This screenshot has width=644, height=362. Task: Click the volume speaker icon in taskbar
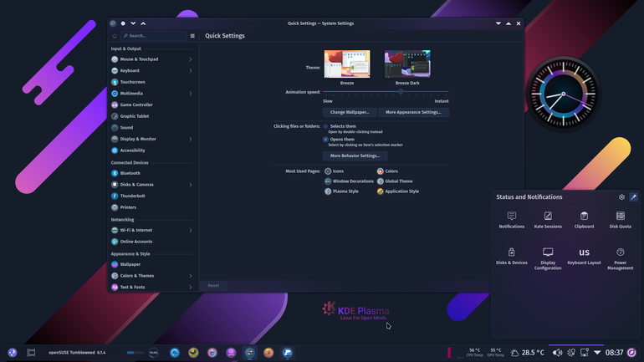point(557,353)
